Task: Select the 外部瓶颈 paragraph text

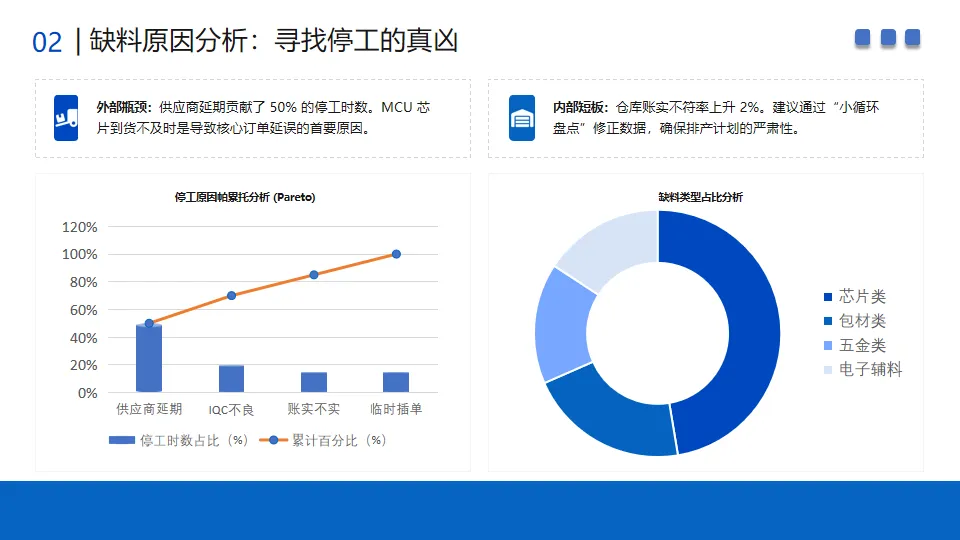Action: (263, 118)
